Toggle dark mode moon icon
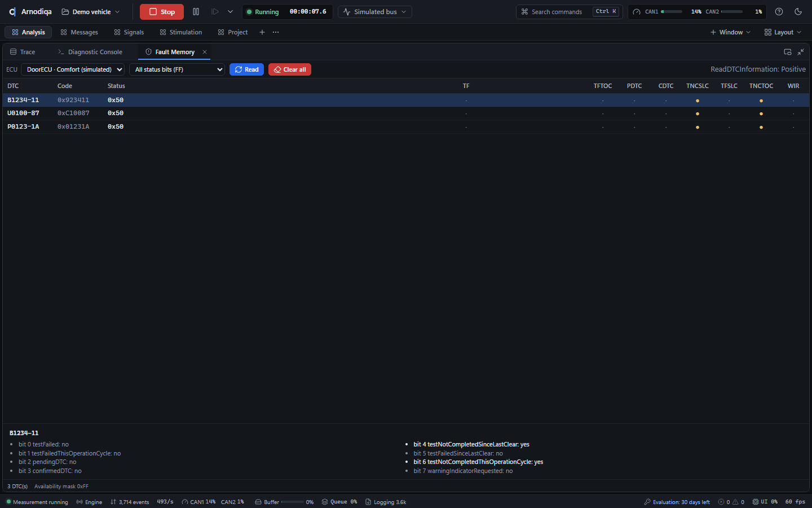Image resolution: width=812 pixels, height=508 pixels. 798,12
